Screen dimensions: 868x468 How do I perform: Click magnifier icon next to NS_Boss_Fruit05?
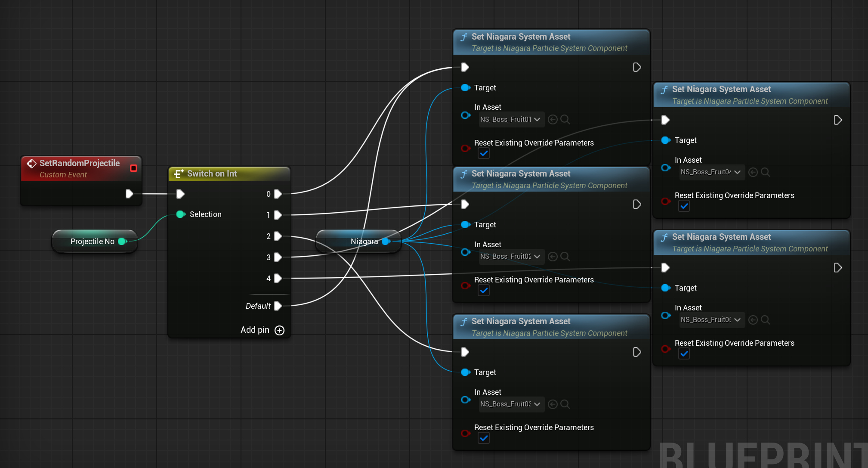766,320
